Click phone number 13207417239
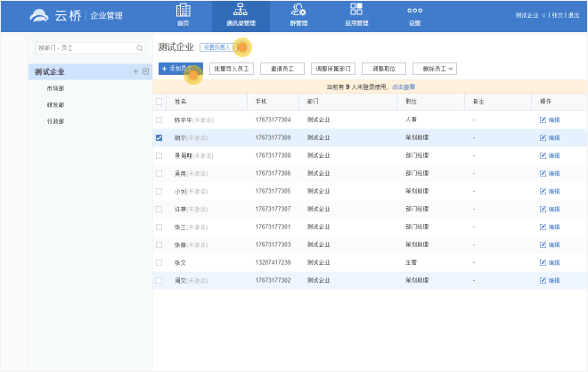The width and height of the screenshot is (588, 372). pyautogui.click(x=273, y=262)
